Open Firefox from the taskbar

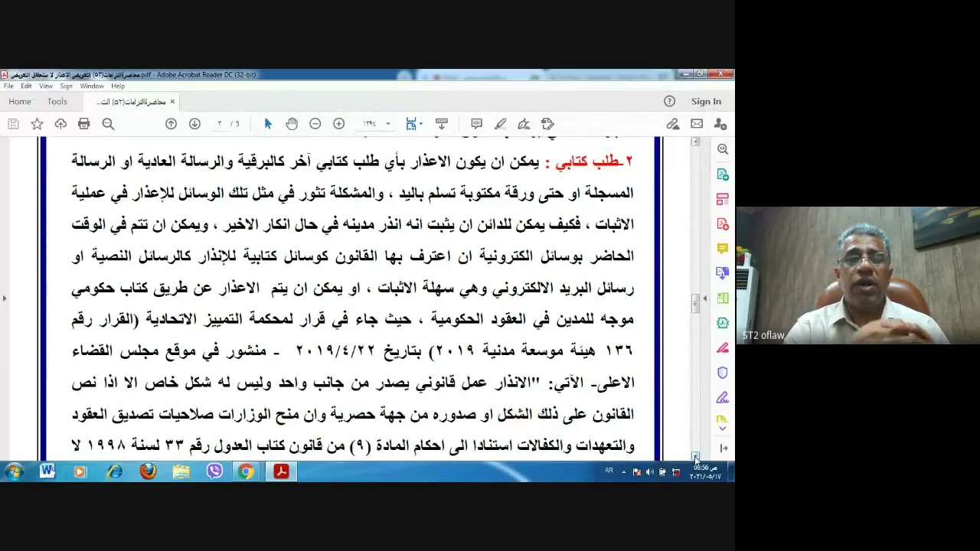(x=148, y=471)
